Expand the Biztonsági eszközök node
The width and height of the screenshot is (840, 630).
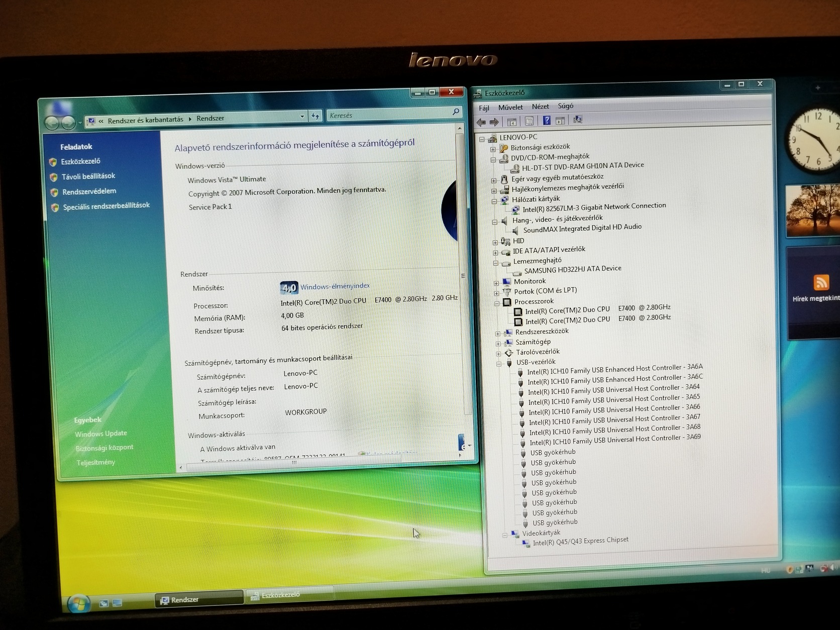tap(493, 149)
